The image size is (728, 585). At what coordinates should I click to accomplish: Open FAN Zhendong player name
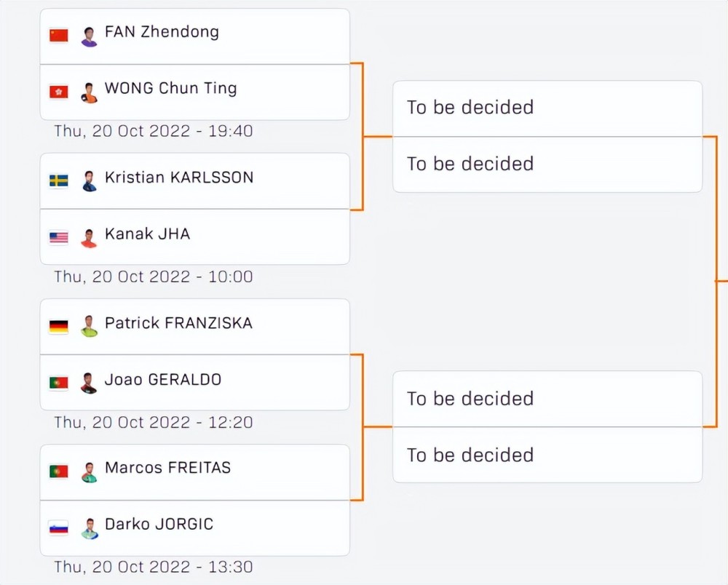(x=162, y=32)
